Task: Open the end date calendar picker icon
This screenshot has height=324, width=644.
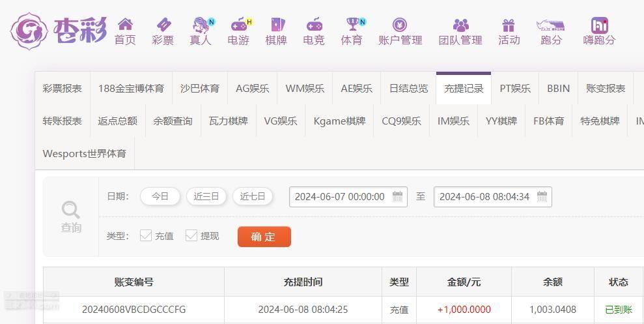Action: point(542,196)
